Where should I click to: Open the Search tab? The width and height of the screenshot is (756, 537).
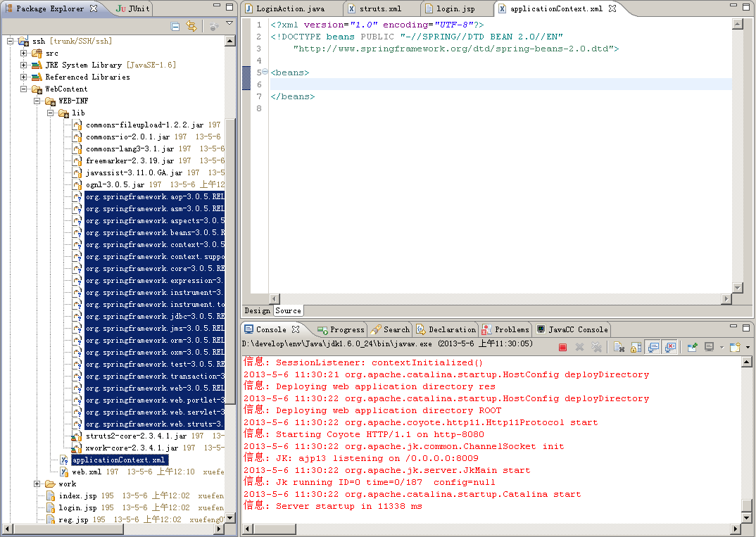click(390, 329)
